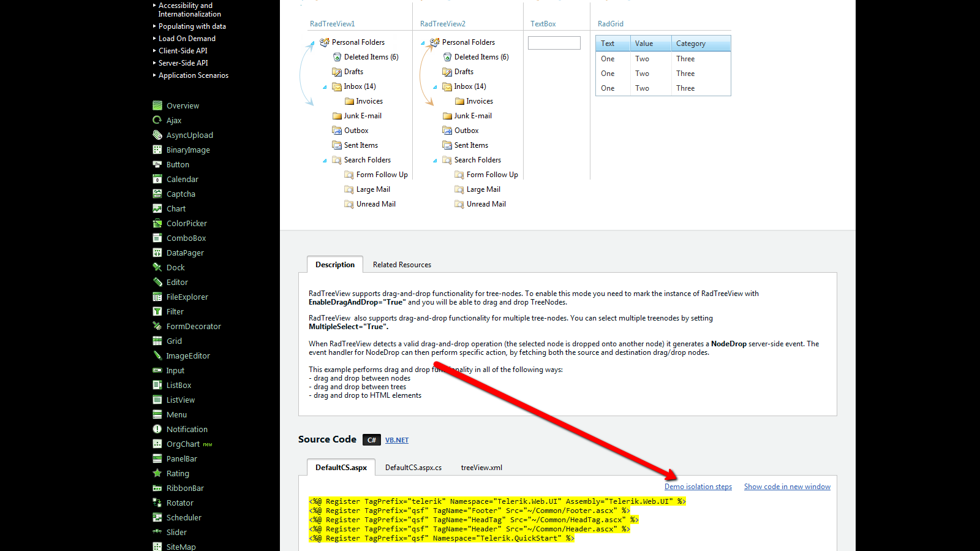Select the C# source code language
980x551 pixels.
(372, 440)
